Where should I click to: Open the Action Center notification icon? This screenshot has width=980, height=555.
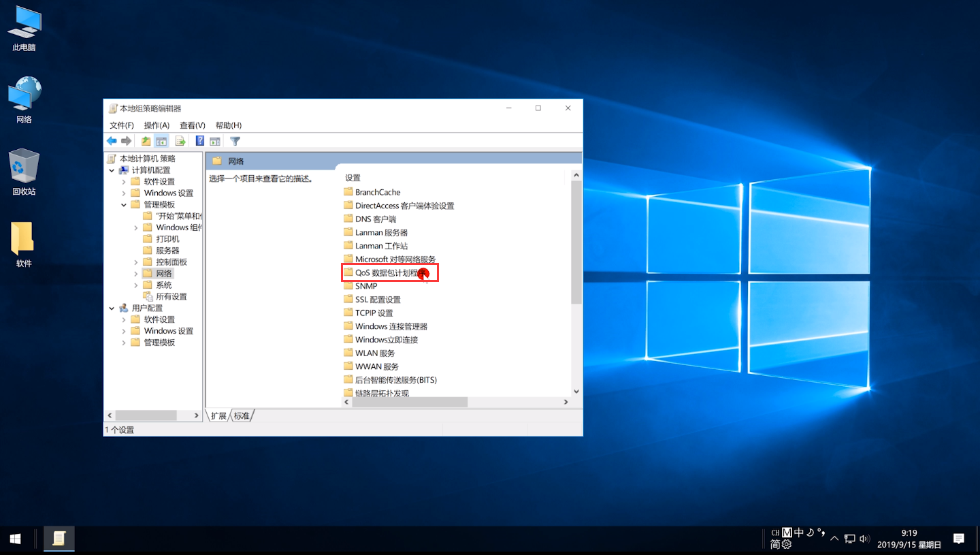(959, 539)
